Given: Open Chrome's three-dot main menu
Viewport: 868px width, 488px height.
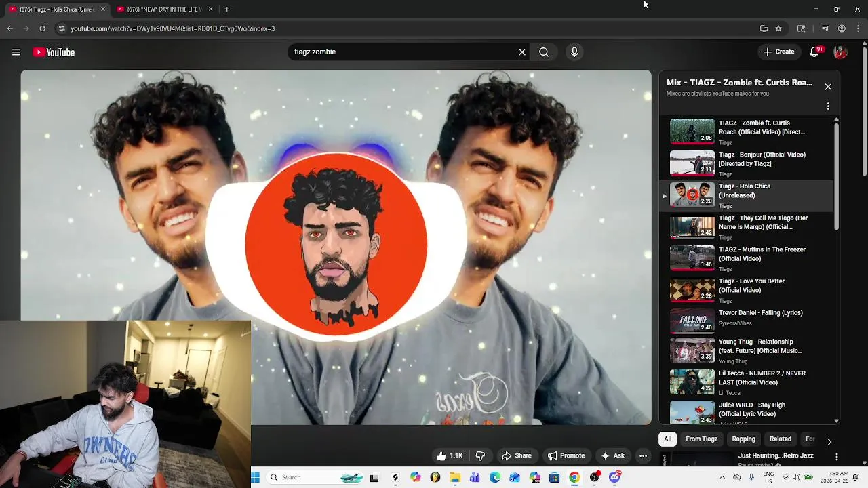Looking at the screenshot, I should (858, 28).
